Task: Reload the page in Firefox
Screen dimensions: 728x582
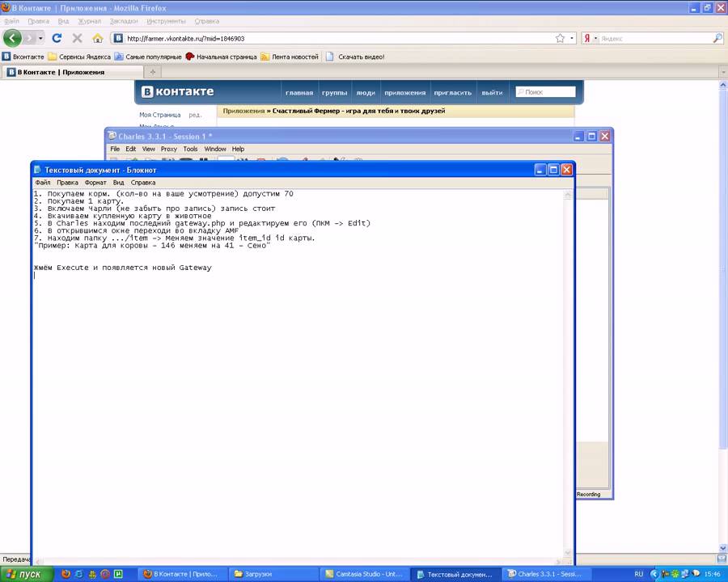Action: (57, 38)
